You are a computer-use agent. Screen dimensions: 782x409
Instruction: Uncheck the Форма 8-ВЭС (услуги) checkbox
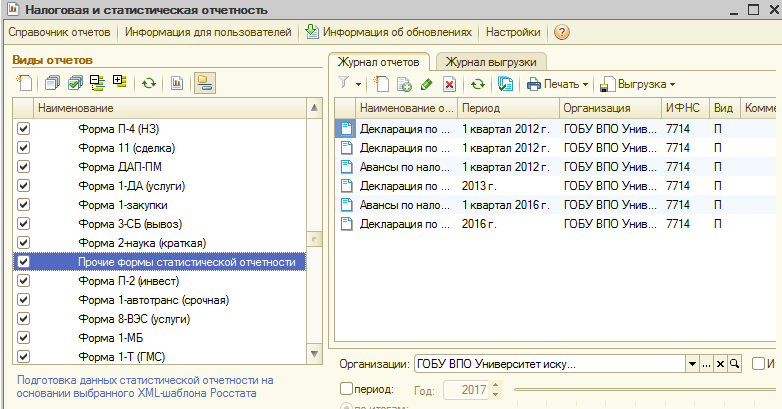[x=23, y=319]
